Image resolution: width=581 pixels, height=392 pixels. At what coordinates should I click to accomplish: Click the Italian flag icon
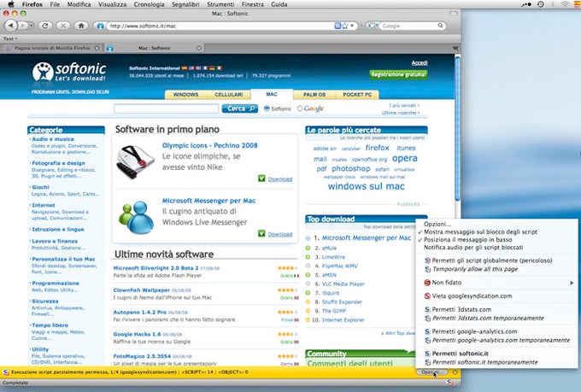point(220,68)
